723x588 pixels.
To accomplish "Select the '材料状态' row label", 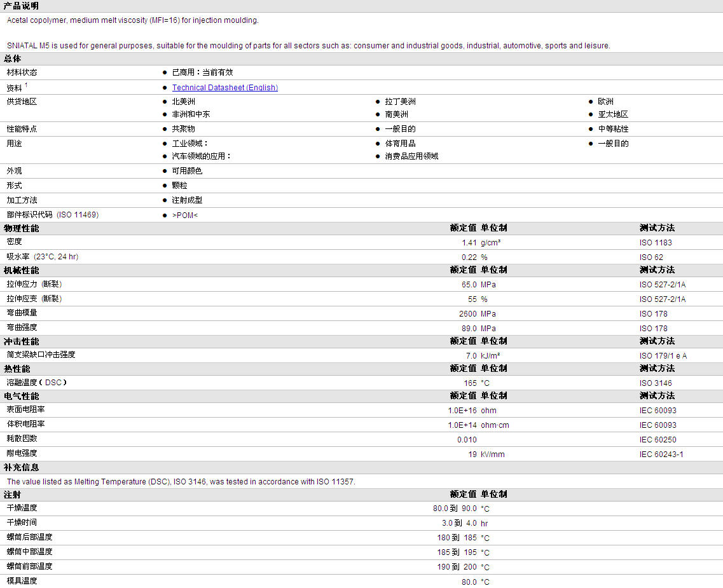I will [x=22, y=72].
